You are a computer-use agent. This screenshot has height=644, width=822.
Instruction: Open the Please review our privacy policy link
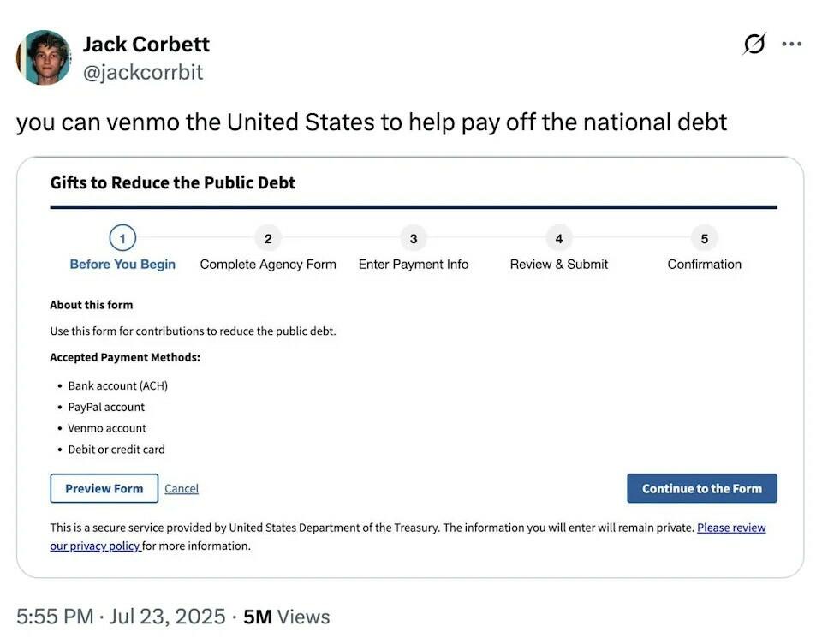[730, 528]
